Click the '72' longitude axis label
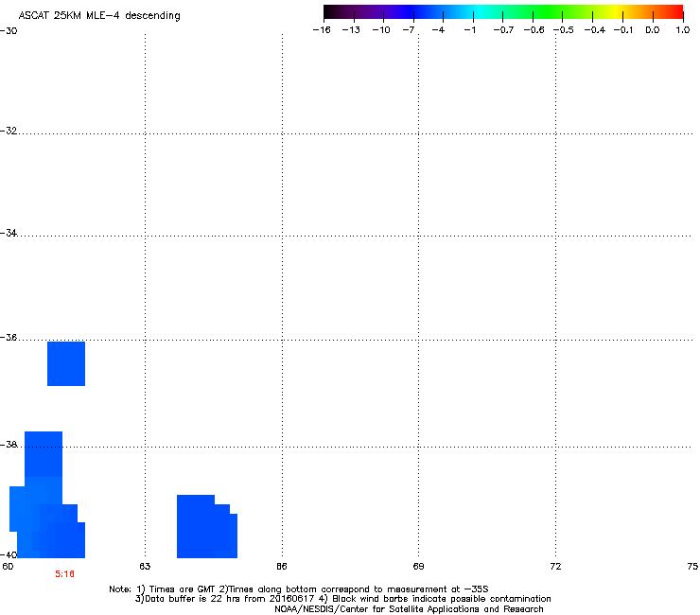 click(555, 567)
